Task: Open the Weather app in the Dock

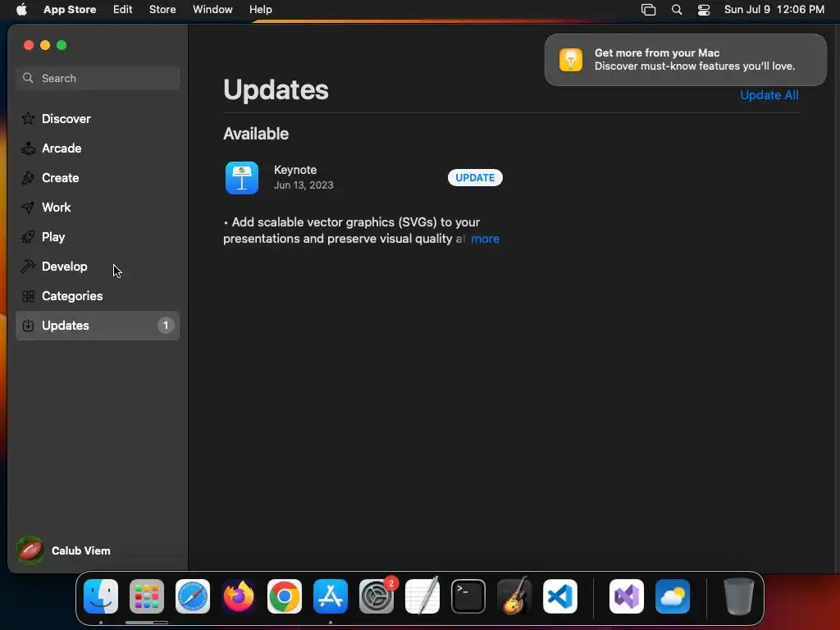Action: (673, 596)
